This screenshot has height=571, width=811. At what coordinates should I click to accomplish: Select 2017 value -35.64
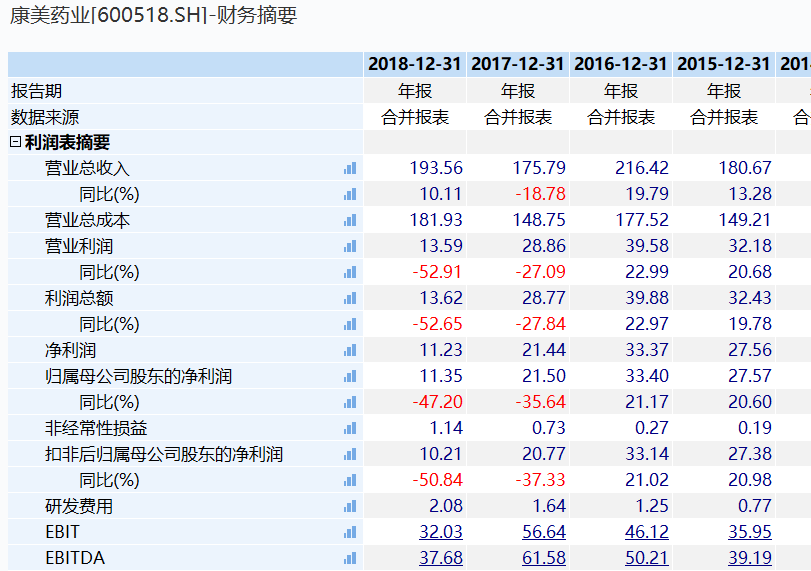coord(540,401)
